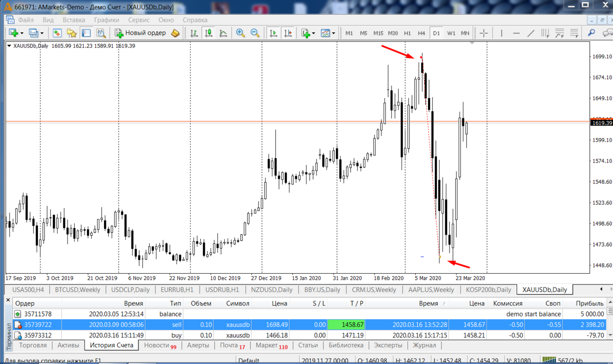
Task: Expand the new chart dropdown arrow
Action: [21, 33]
